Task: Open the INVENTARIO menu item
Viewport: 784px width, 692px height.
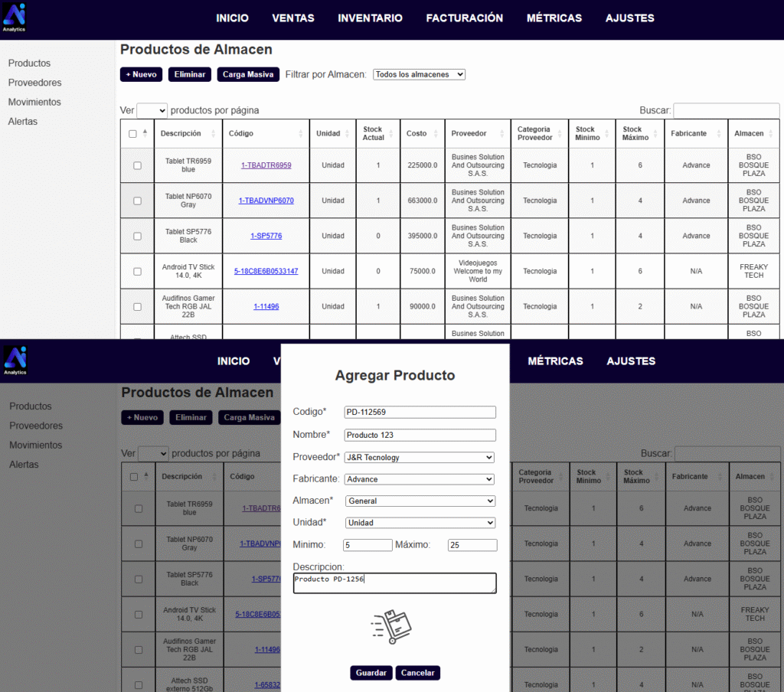Action: coord(370,18)
